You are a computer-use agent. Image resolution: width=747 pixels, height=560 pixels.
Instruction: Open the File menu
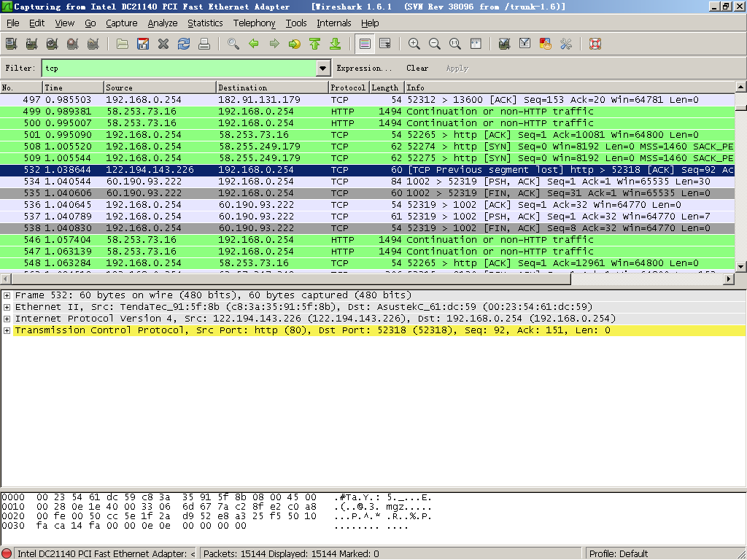coord(13,23)
